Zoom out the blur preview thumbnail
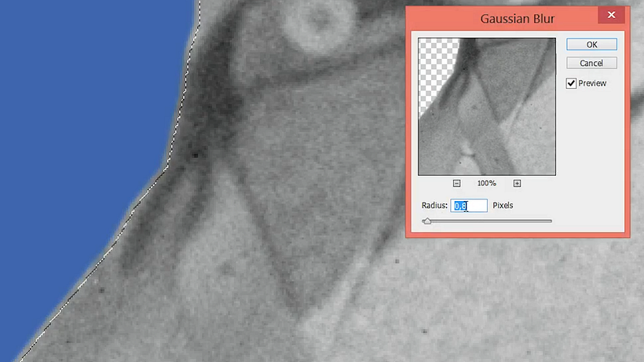The width and height of the screenshot is (644, 362). pyautogui.click(x=457, y=184)
